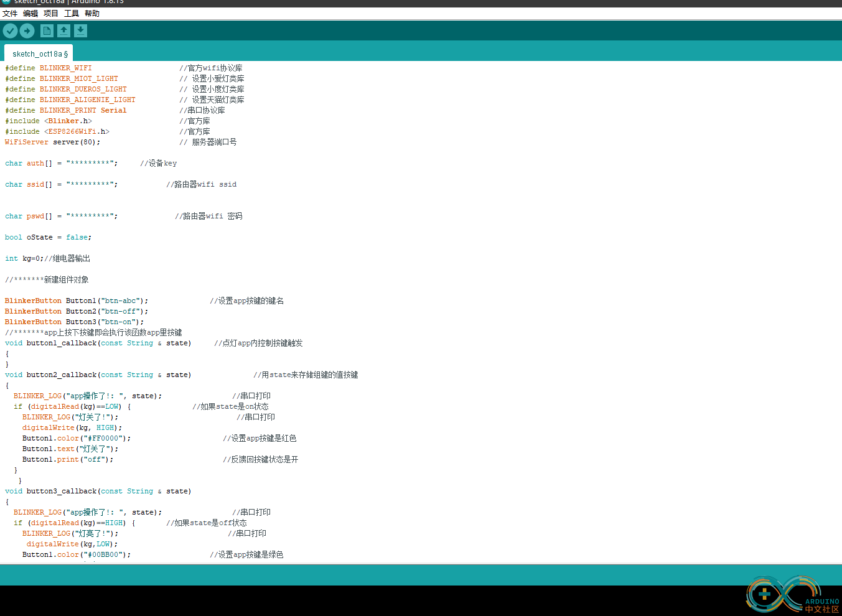Open a sketch with the Open icon
This screenshot has height=616, width=842.
tap(63, 30)
